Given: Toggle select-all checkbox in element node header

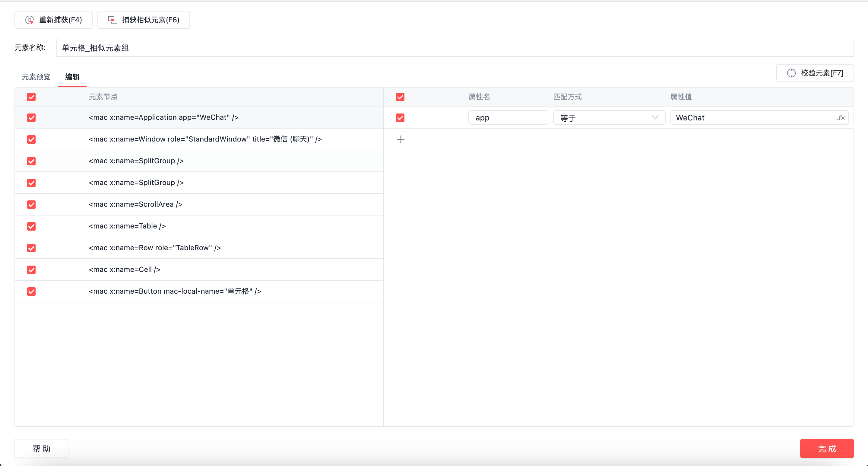Looking at the screenshot, I should click(31, 97).
